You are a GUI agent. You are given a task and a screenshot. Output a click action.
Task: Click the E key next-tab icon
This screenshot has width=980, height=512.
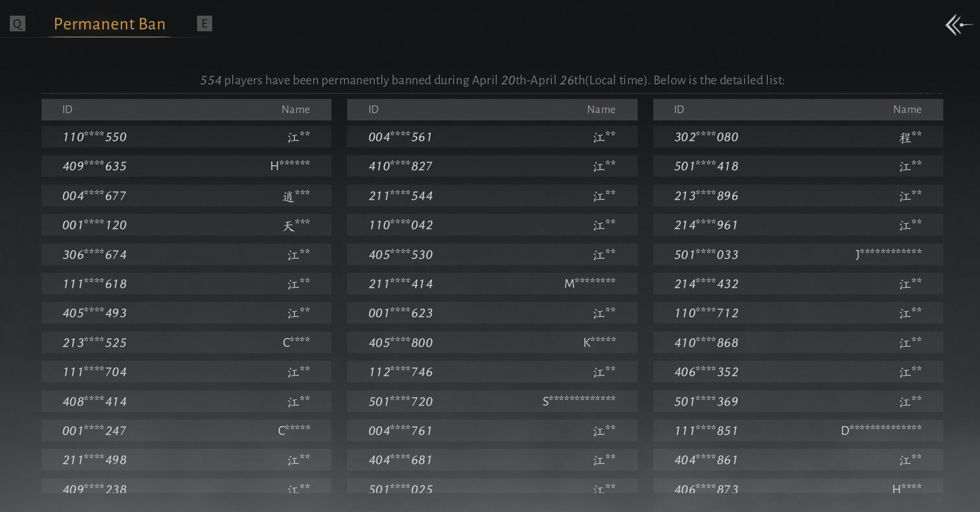pyautogui.click(x=205, y=23)
